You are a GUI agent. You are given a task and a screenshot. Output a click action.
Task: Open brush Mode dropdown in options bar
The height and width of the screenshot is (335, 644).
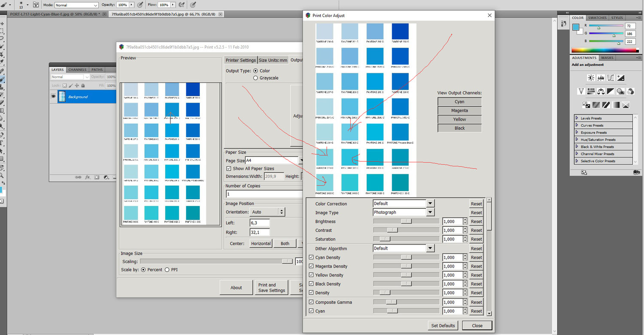pos(76,5)
